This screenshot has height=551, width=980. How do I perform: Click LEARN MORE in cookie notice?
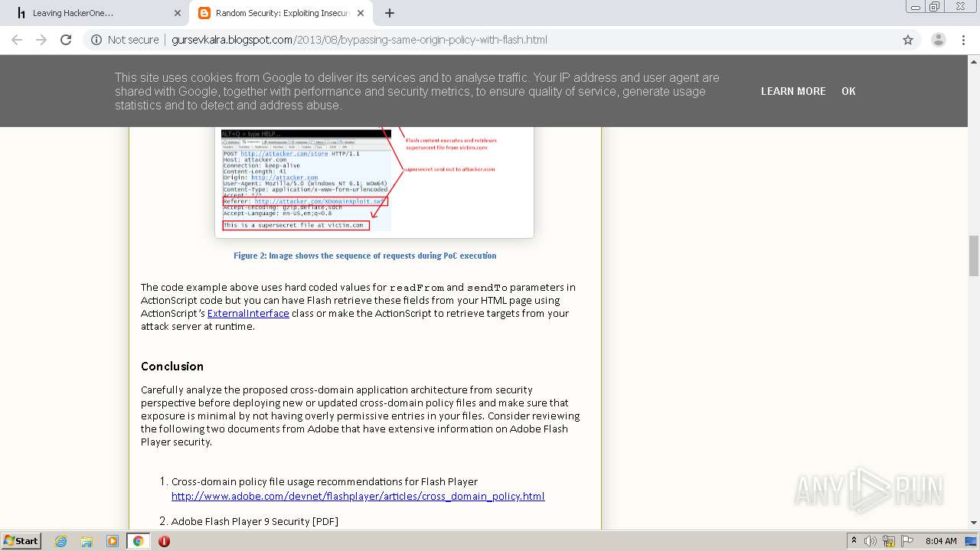(x=793, y=91)
